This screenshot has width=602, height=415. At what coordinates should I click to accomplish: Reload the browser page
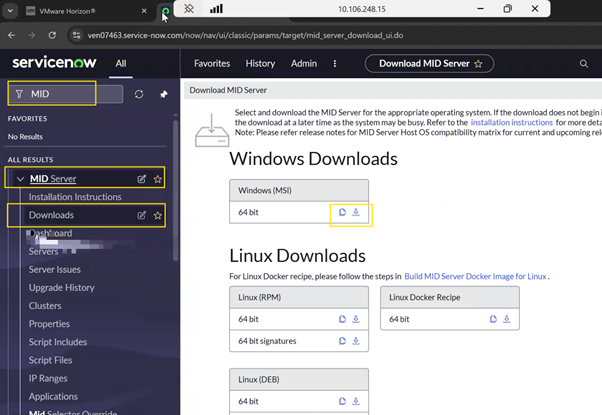click(x=52, y=35)
